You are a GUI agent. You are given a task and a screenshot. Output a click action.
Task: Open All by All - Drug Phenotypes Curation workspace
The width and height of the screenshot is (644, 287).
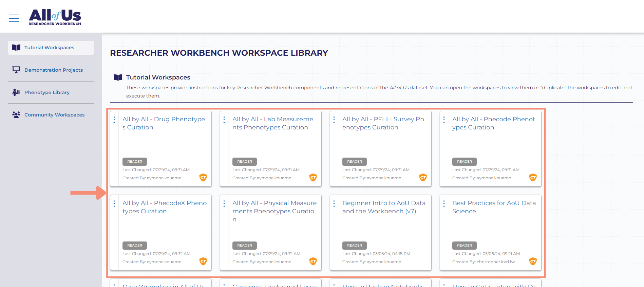tap(164, 123)
